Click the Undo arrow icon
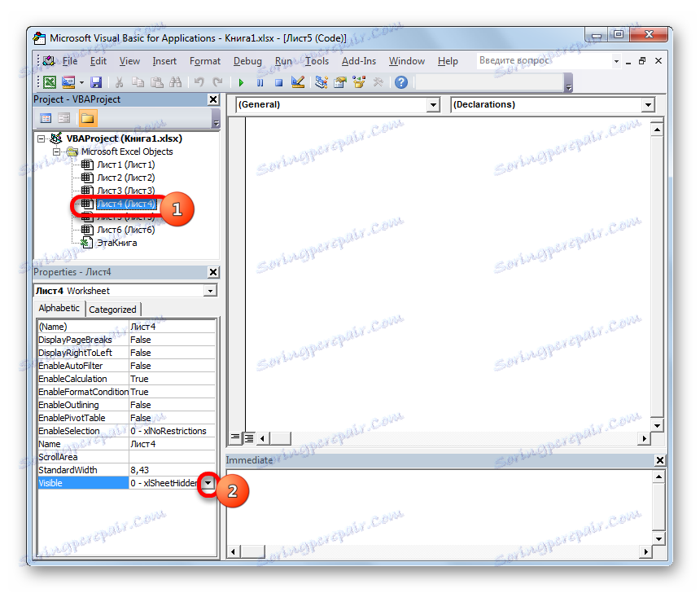Screen dimensions: 700x593 tap(199, 82)
